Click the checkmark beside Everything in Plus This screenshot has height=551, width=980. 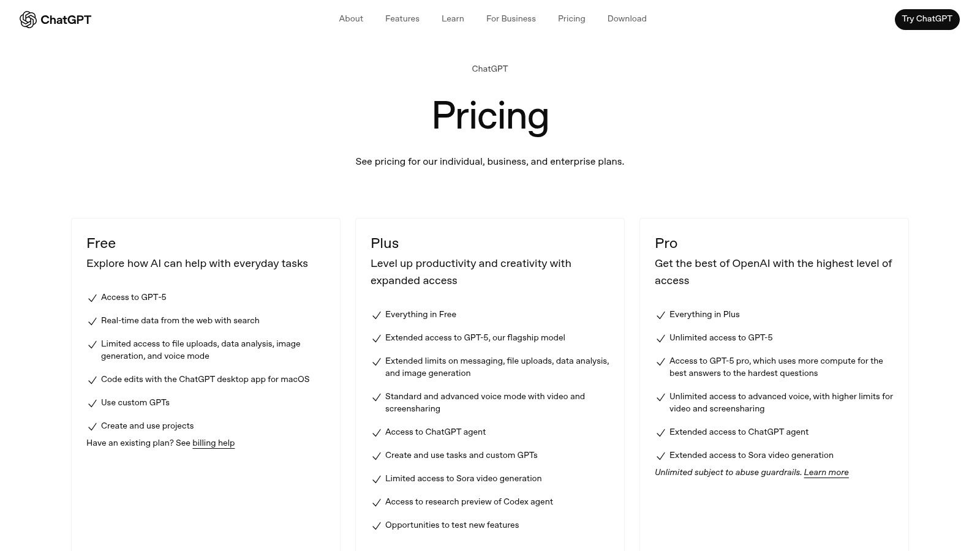661,315
